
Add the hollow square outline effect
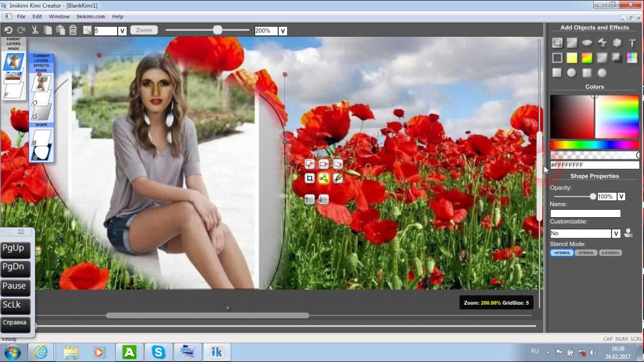coord(557,58)
